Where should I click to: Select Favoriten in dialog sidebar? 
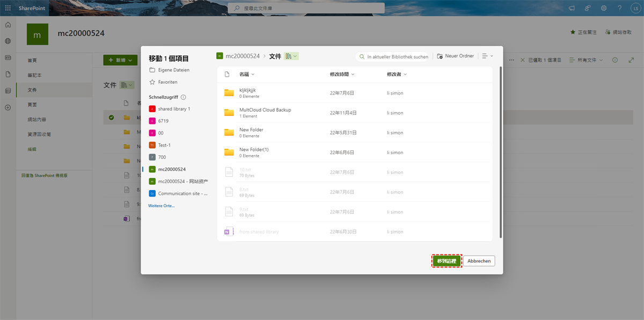[x=163, y=82]
